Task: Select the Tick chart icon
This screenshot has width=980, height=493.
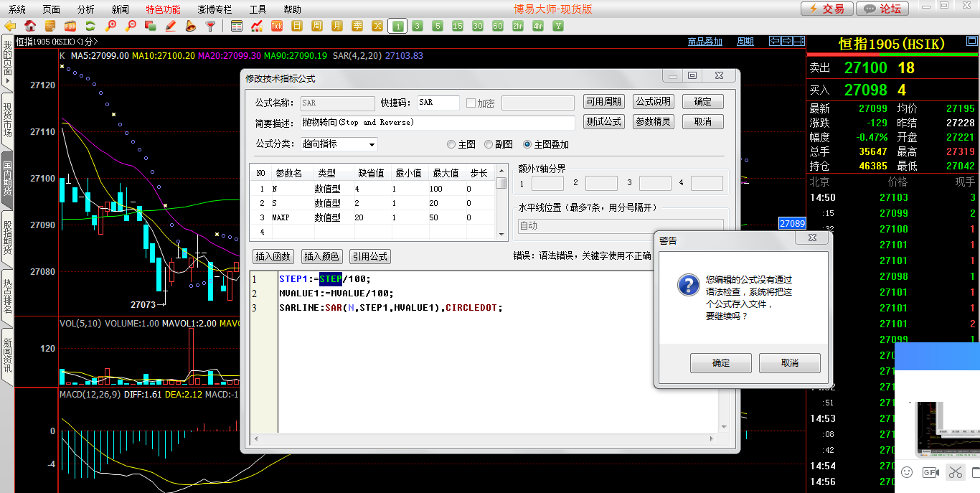Action: coord(277,26)
